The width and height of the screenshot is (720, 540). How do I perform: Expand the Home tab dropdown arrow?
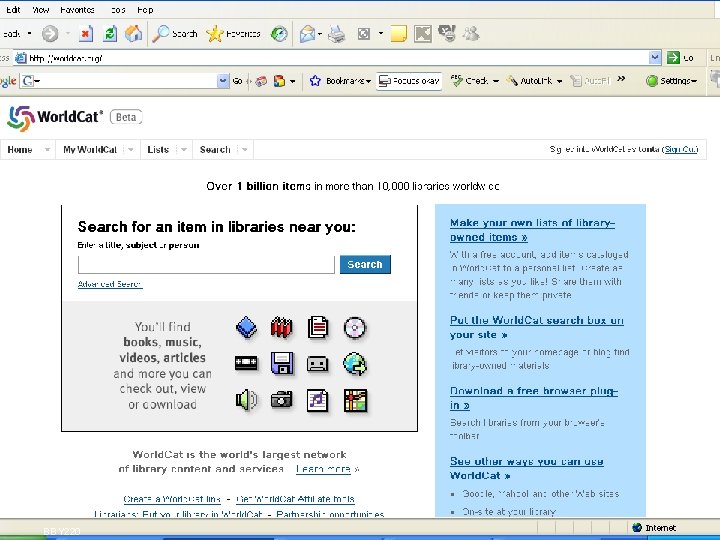(46, 150)
